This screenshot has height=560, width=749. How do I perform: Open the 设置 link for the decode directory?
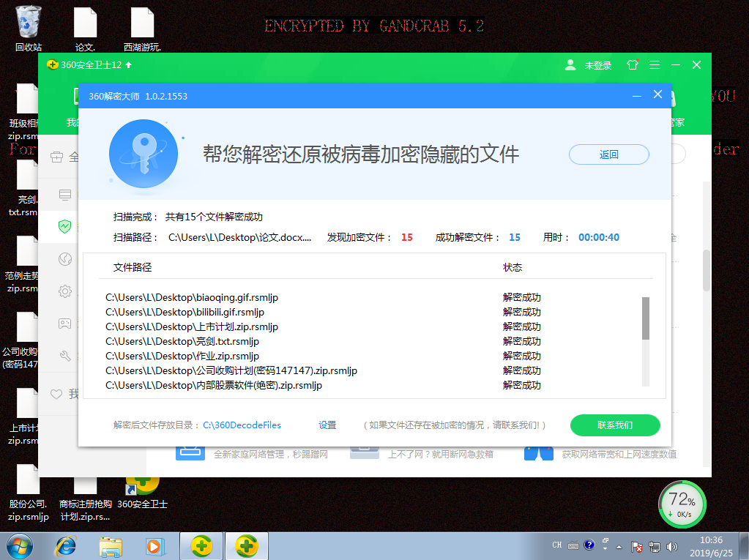(x=327, y=425)
